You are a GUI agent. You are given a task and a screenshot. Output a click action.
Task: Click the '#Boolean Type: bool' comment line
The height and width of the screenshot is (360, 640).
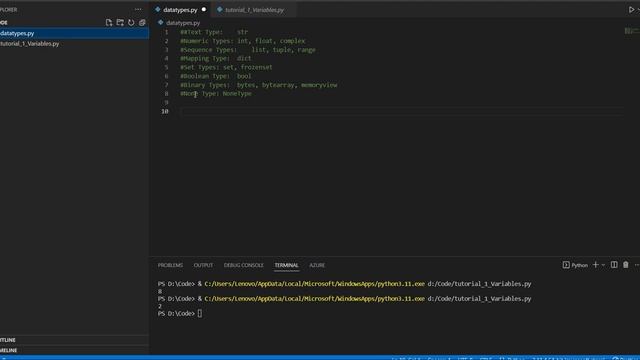click(x=216, y=76)
